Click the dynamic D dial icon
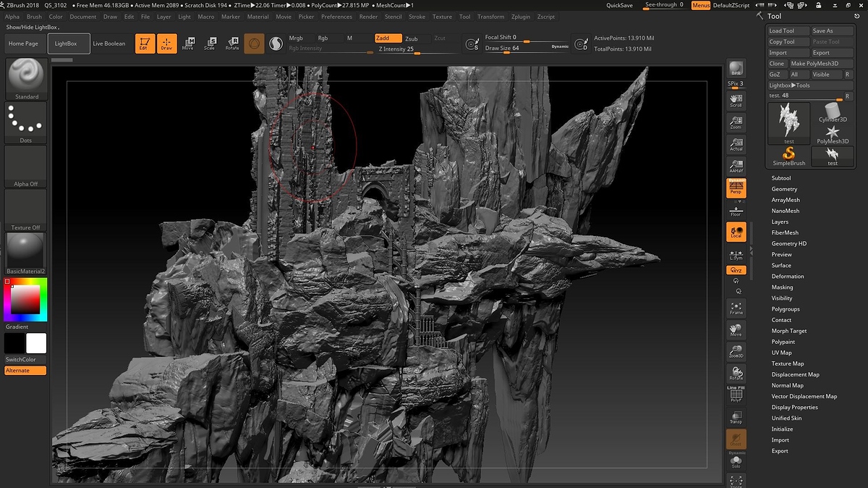 pyautogui.click(x=581, y=45)
